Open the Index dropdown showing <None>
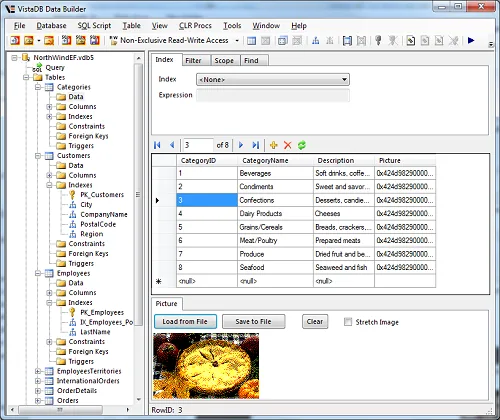The image size is (500, 420). coord(273,80)
